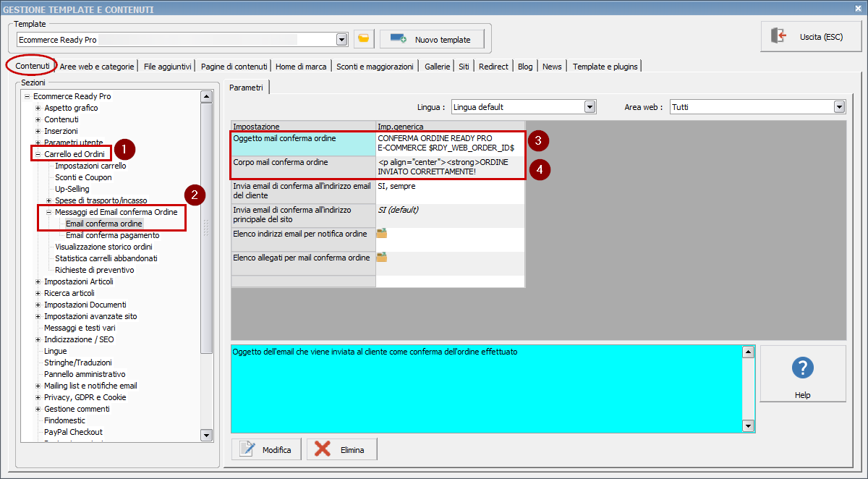Expand the Aspetto grafico node
This screenshot has height=479, width=868.
(38, 108)
